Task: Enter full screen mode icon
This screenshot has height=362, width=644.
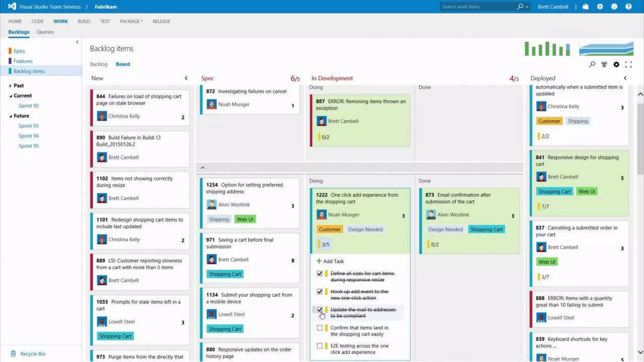Action: [x=628, y=64]
